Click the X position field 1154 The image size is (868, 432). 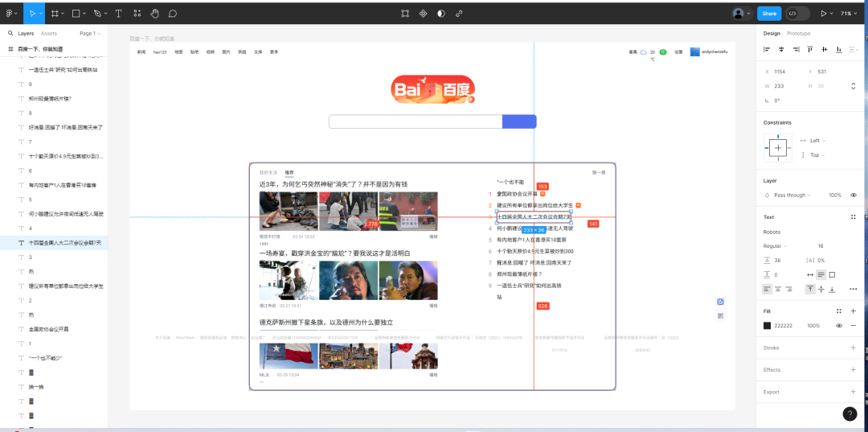(x=780, y=72)
